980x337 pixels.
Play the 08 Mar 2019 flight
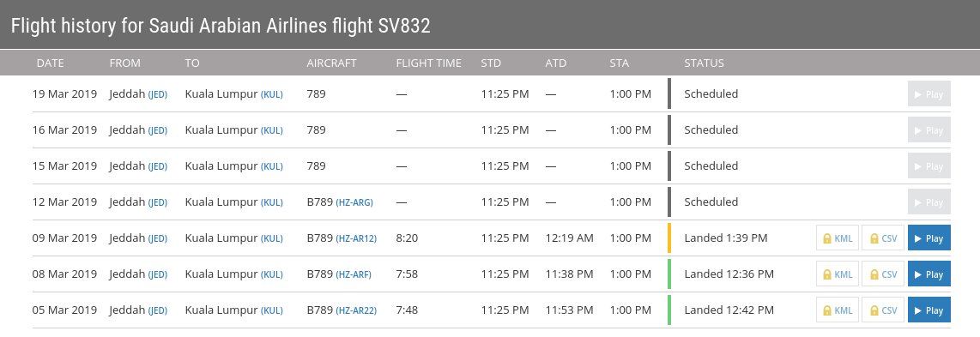tap(929, 274)
